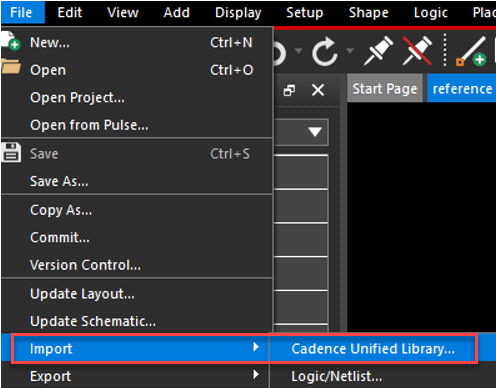Select Update Schematic... menu entry
This screenshot has height=388, width=496.
click(x=137, y=321)
